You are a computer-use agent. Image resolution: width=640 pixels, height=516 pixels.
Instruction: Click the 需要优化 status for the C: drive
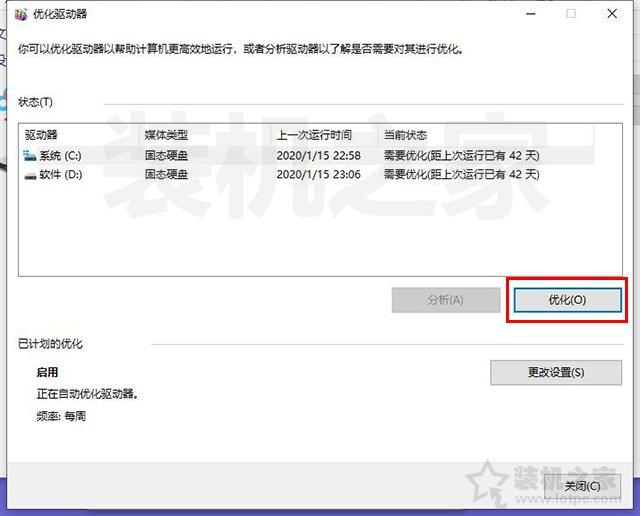[x=462, y=156]
